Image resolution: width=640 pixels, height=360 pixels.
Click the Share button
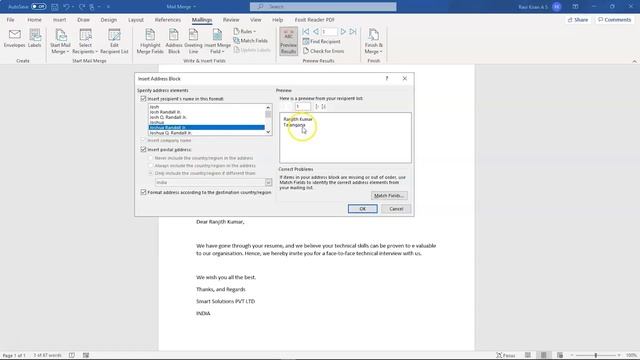578,20
